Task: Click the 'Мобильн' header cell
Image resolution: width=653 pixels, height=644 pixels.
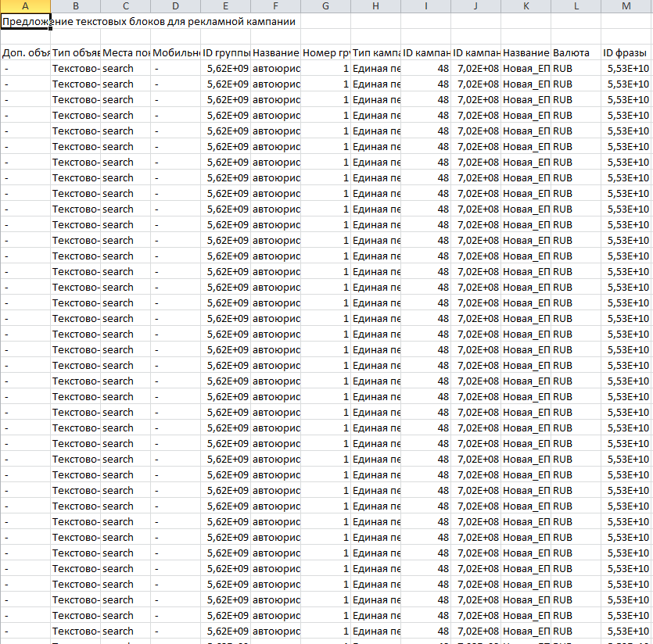Action: pos(175,53)
